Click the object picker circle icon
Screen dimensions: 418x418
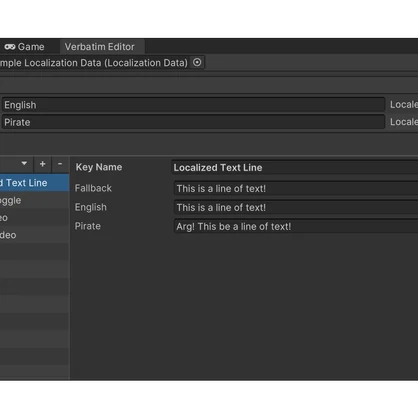197,62
